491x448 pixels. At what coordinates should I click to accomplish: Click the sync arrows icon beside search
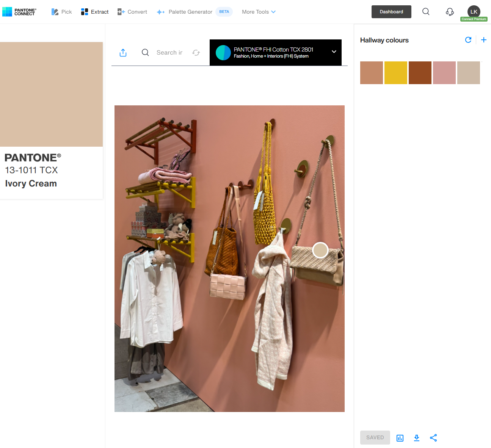[196, 53]
